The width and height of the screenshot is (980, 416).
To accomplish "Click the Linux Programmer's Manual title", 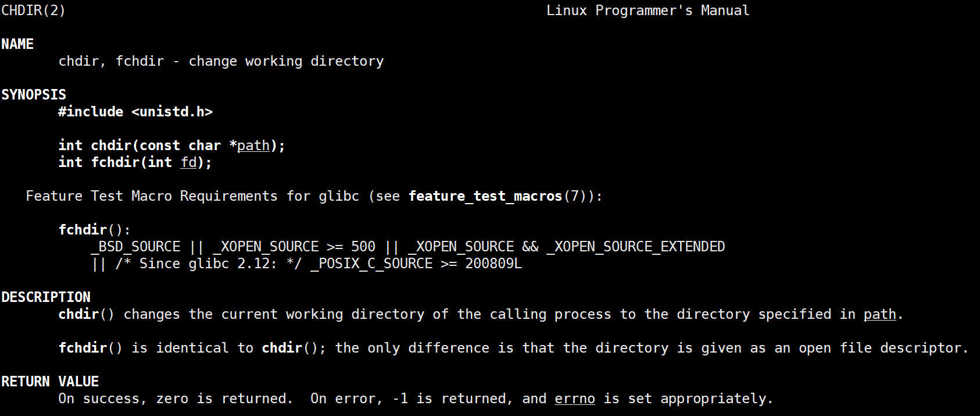I will (x=648, y=10).
